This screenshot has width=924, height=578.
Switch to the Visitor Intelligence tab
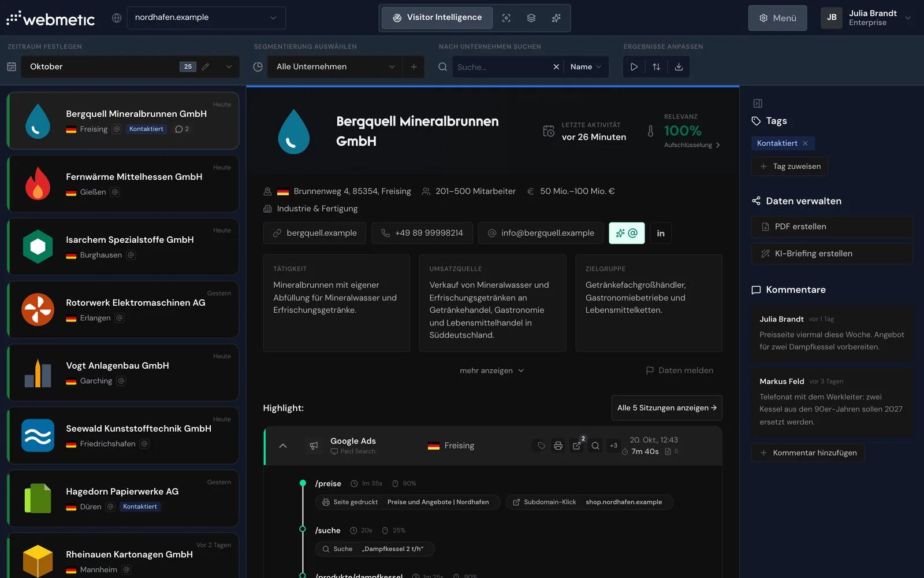[x=437, y=18]
